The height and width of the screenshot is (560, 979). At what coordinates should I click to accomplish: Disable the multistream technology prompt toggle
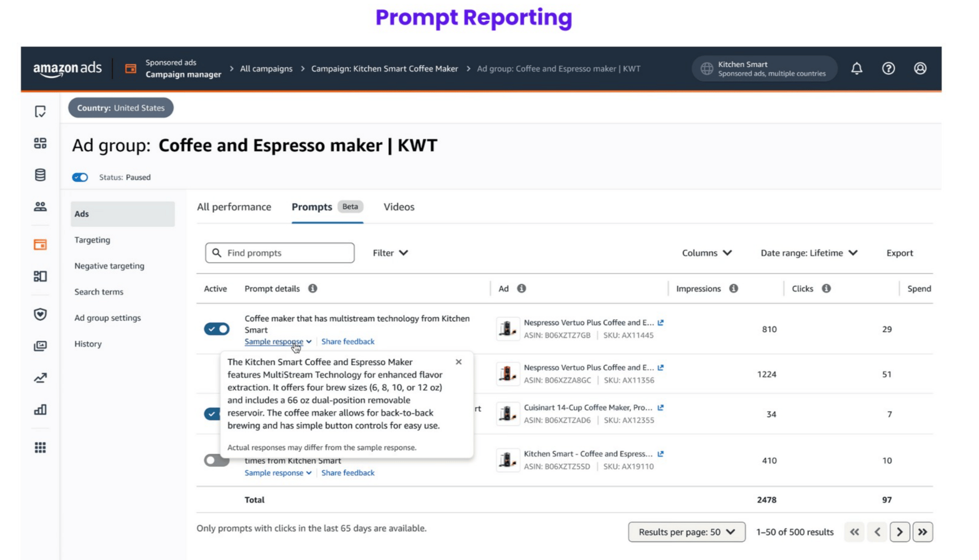click(217, 329)
